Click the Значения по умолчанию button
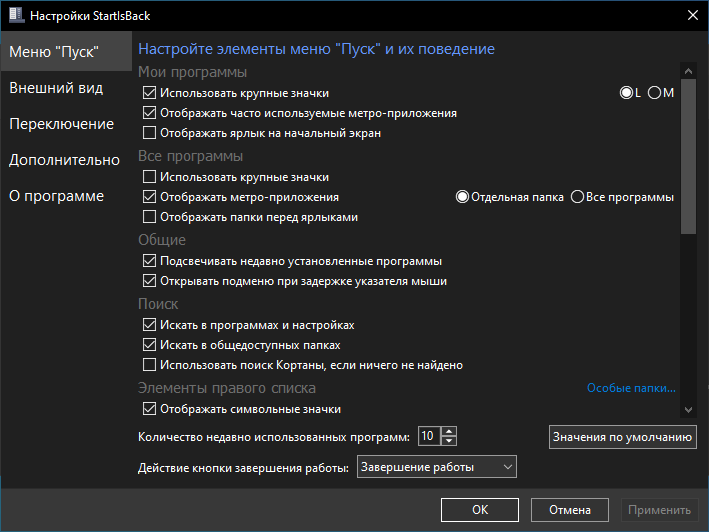Image resolution: width=709 pixels, height=532 pixels. coord(623,437)
